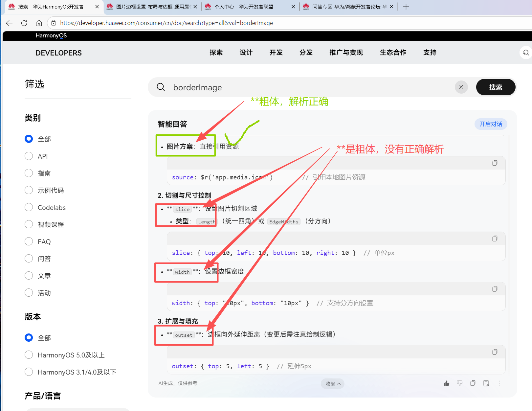532x411 pixels.
Task: Select the API category radio button
Action: click(x=29, y=156)
